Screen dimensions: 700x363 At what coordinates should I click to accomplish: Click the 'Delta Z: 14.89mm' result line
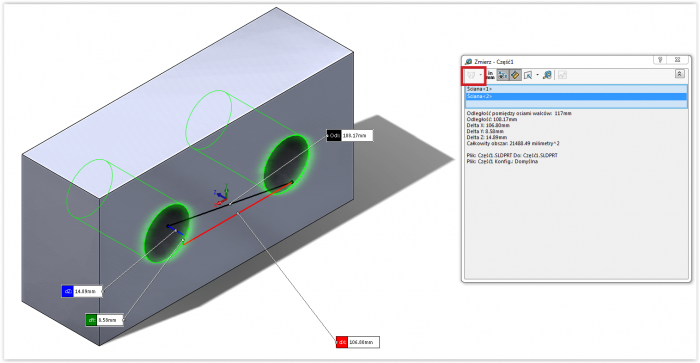(487, 138)
